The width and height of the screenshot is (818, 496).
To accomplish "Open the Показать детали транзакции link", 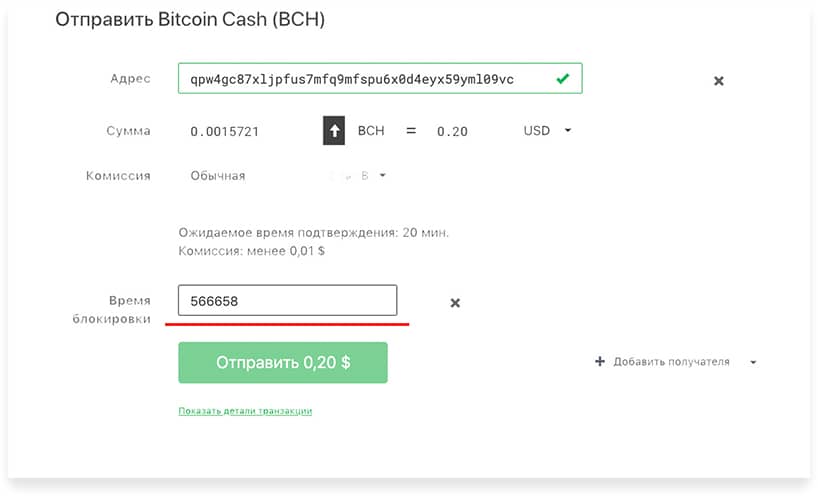I will coord(245,411).
